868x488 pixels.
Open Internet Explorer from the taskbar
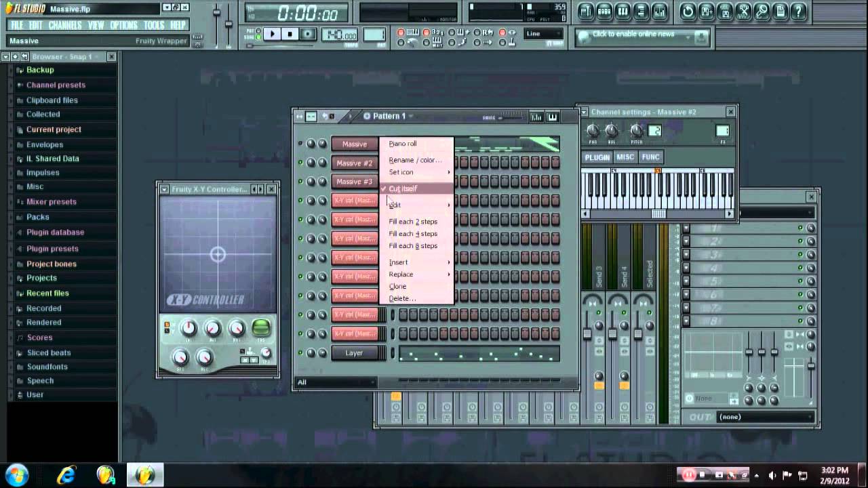pos(66,474)
